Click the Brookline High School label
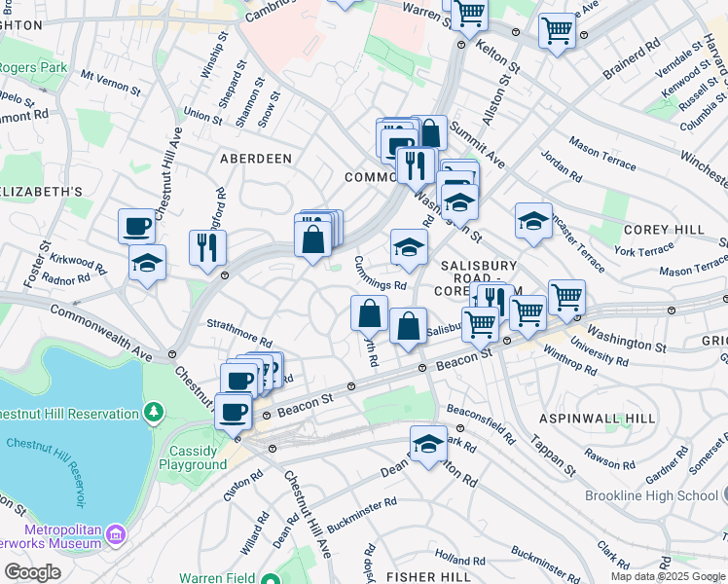The height and width of the screenshot is (584, 728). point(651,495)
